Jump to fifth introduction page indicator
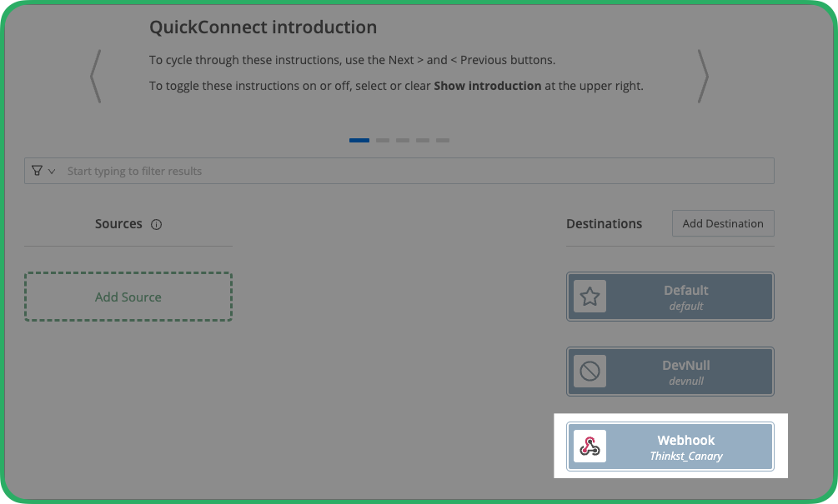The width and height of the screenshot is (838, 504). coord(443,141)
